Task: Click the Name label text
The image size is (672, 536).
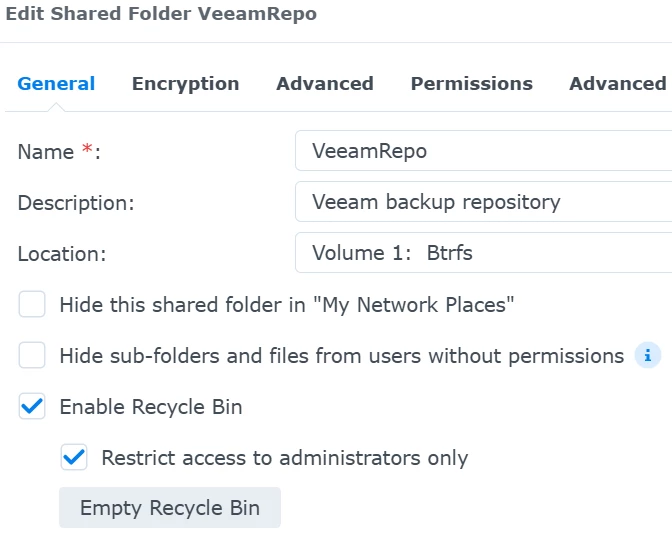Action: point(47,152)
